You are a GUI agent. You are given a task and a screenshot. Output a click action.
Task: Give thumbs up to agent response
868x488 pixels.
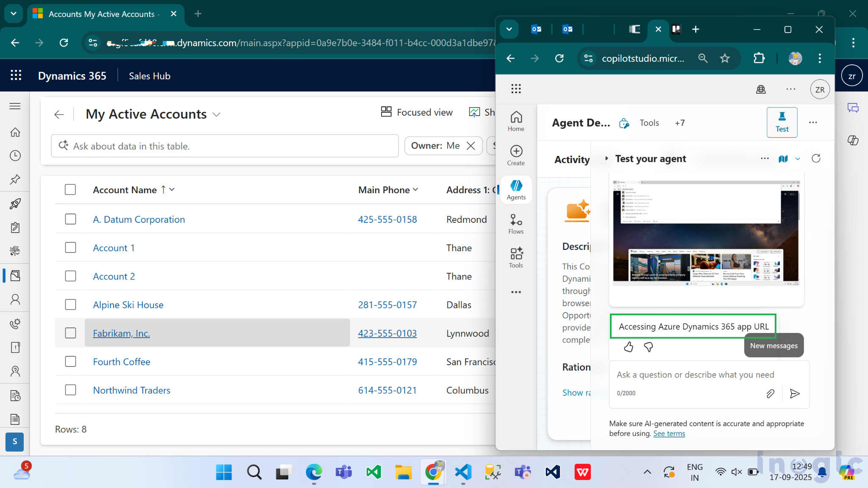[x=628, y=347]
